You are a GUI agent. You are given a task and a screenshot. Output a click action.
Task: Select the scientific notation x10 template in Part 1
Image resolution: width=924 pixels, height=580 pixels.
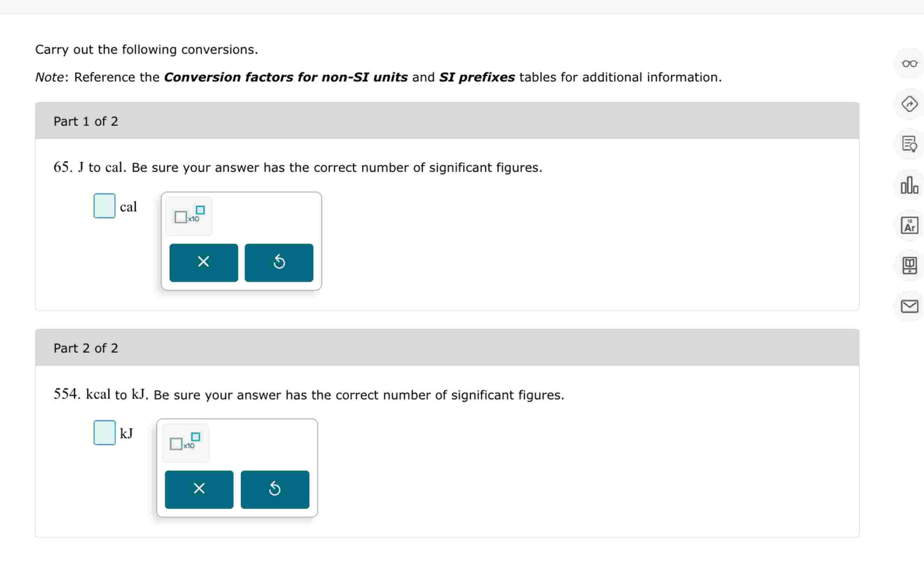tap(188, 216)
